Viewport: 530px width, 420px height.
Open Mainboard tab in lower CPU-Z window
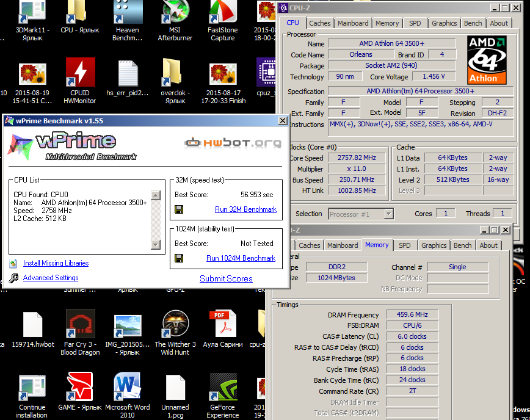tap(343, 245)
